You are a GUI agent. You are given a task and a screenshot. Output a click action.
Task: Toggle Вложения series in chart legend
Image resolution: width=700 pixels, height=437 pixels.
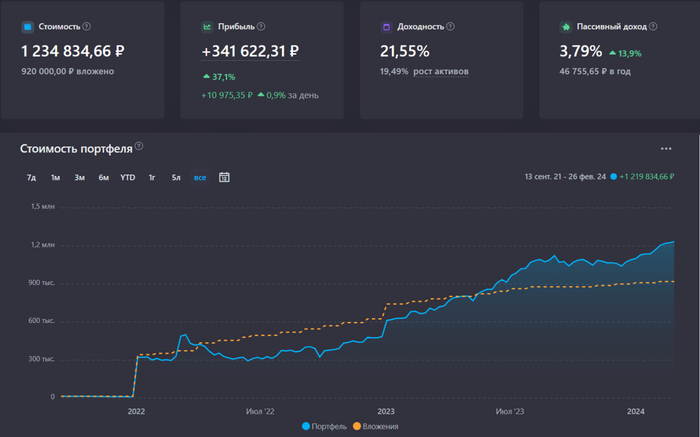tap(375, 427)
